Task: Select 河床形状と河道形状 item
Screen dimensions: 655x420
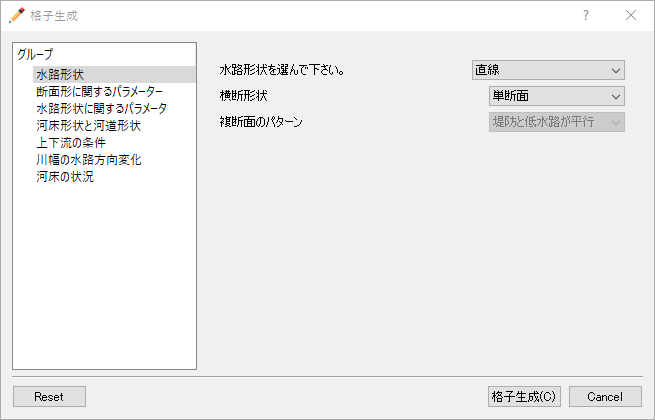Action: [89, 126]
